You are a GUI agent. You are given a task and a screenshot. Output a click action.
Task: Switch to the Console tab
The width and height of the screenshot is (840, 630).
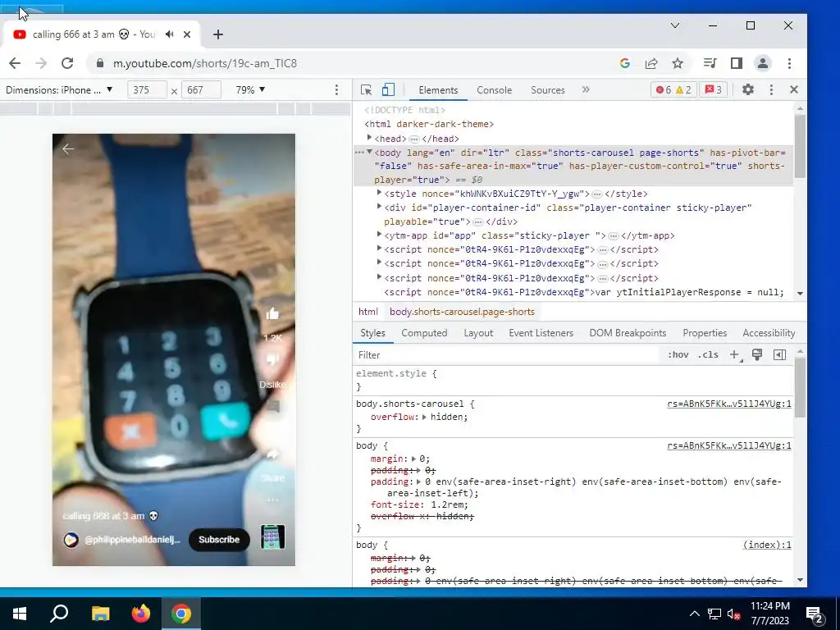click(x=494, y=90)
